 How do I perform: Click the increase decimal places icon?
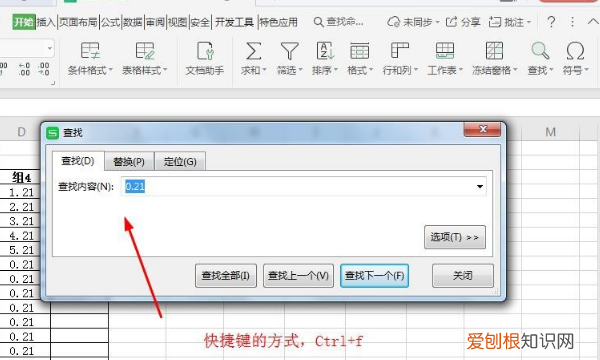pyautogui.click(x=24, y=69)
